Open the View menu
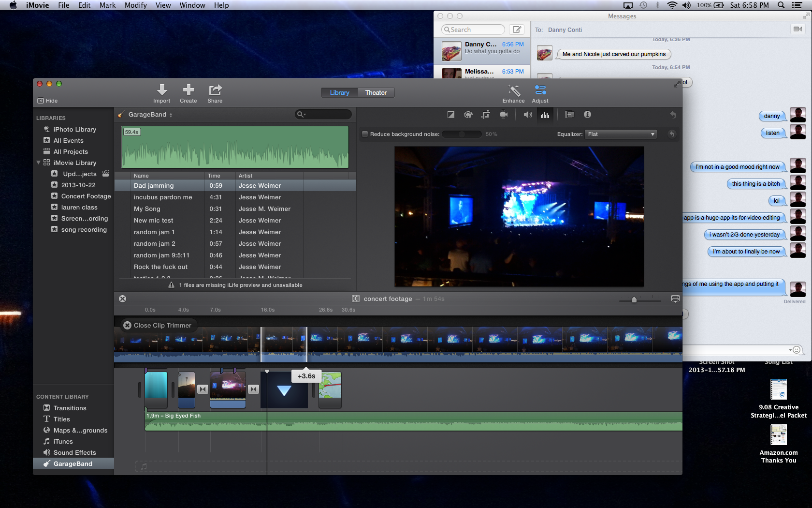Image resolution: width=812 pixels, height=508 pixels. click(163, 5)
